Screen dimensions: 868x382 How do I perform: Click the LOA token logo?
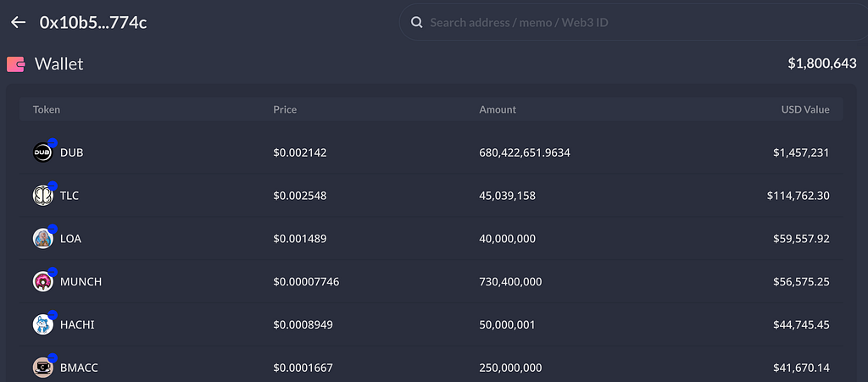pos(42,239)
